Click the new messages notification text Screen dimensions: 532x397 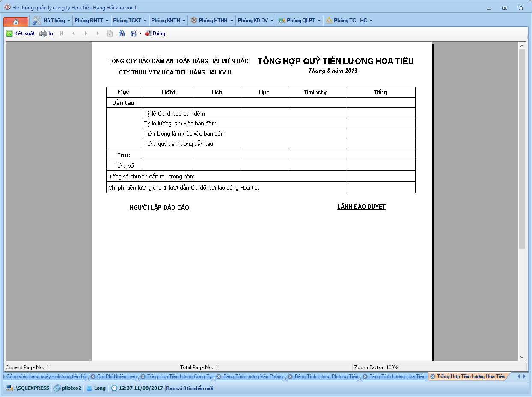click(x=189, y=388)
